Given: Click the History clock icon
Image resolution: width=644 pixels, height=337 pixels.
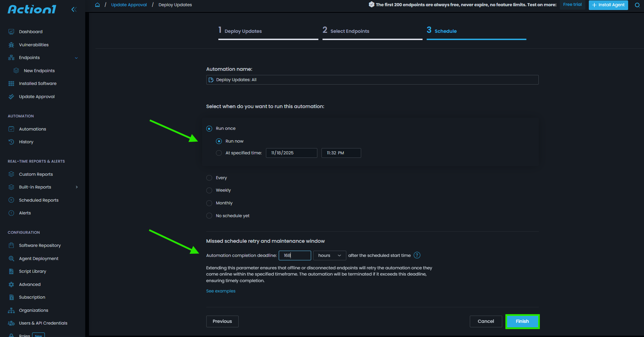Looking at the screenshot, I should [11, 142].
